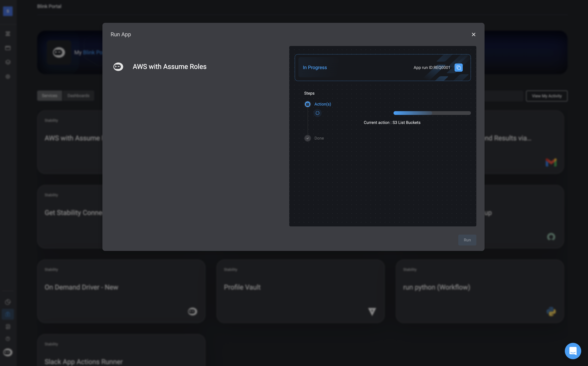Click the Gmail icon on the card
The height and width of the screenshot is (366, 588).
551,162
